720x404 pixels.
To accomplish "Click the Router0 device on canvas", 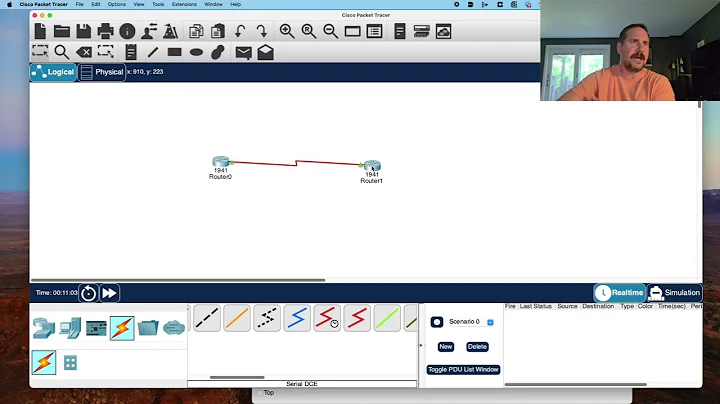I will [x=221, y=162].
